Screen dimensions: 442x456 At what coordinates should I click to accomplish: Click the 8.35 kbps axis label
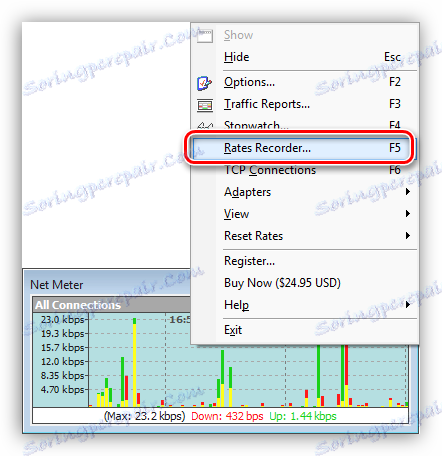click(x=62, y=376)
